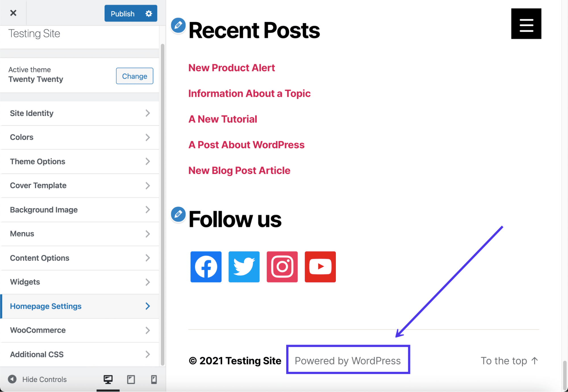
Task: Expand the Widgets panel
Action: pyautogui.click(x=80, y=282)
